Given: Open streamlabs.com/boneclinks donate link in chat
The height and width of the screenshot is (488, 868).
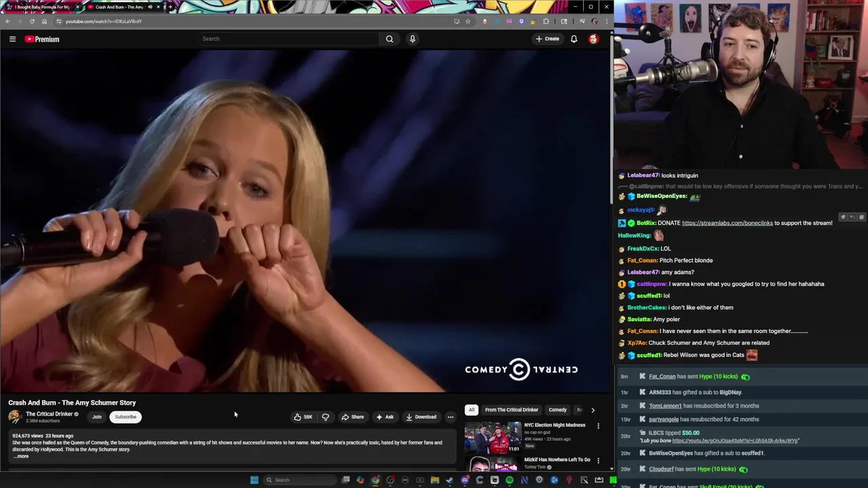Looking at the screenshot, I should coord(727,223).
